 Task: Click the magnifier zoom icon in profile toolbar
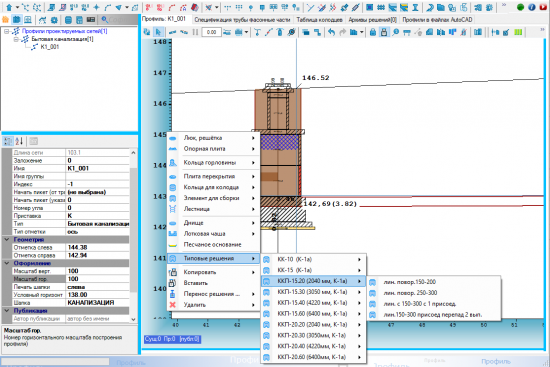pos(396,32)
